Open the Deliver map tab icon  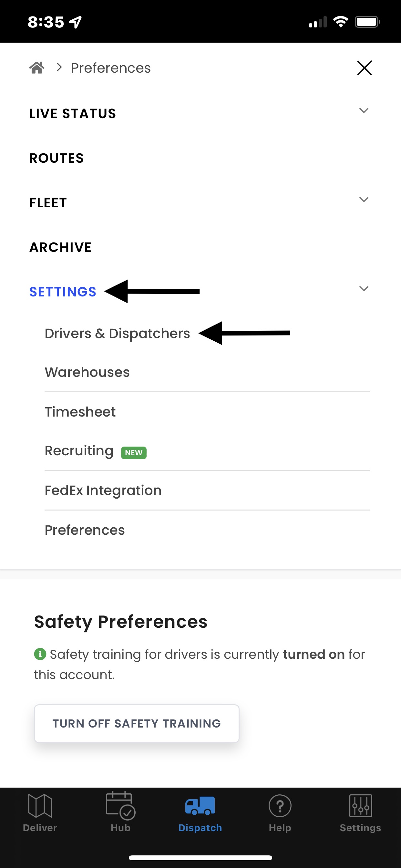click(40, 806)
